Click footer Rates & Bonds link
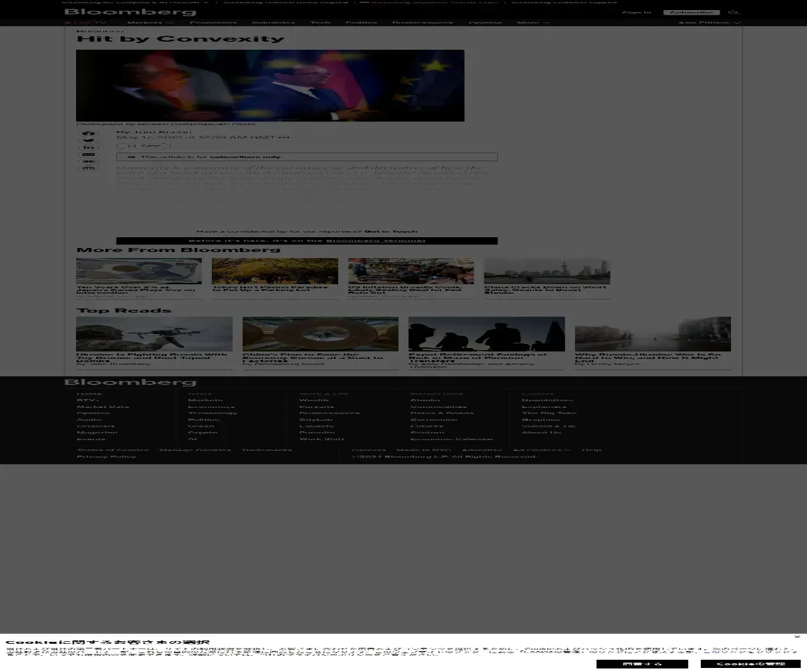This screenshot has height=672, width=807. click(442, 413)
